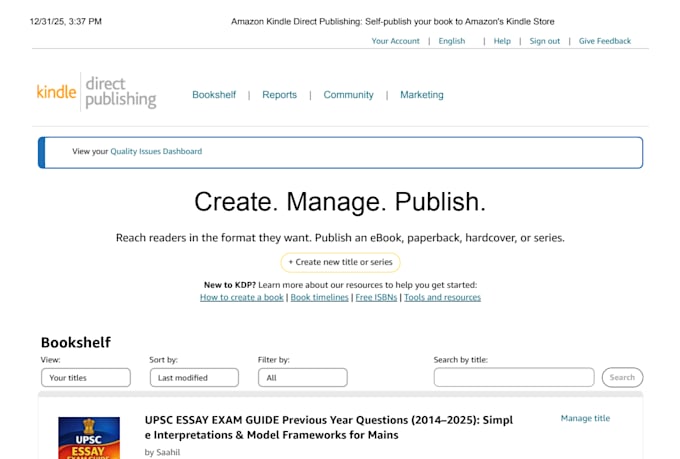Expand the View dropdown showing Your titles
680x459 pixels.
point(86,377)
